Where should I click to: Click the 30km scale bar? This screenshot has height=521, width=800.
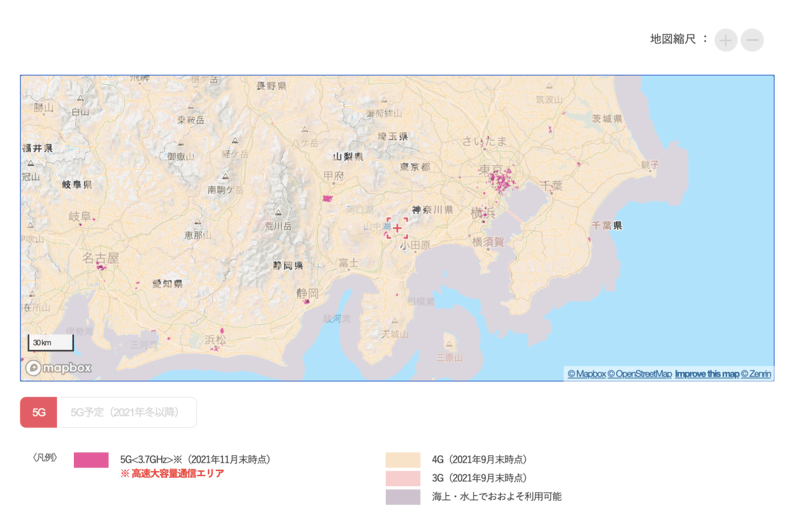click(50, 343)
